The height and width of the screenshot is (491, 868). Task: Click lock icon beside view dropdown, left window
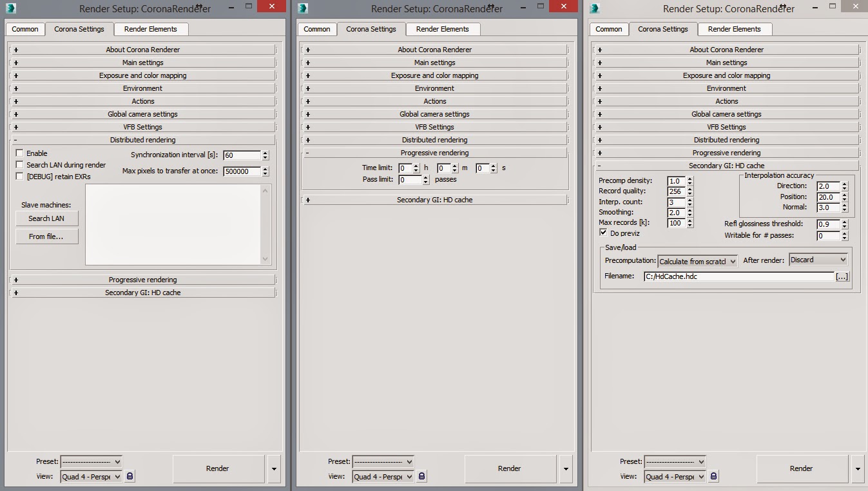(130, 476)
